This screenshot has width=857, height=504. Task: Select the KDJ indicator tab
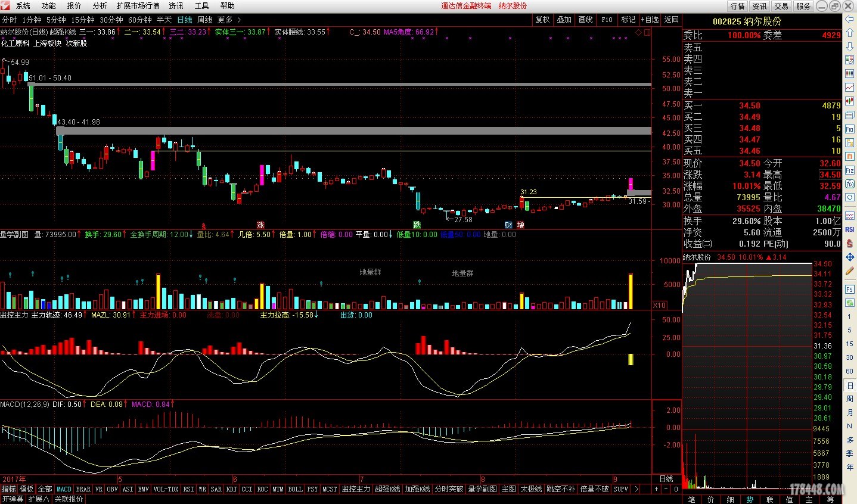click(232, 489)
